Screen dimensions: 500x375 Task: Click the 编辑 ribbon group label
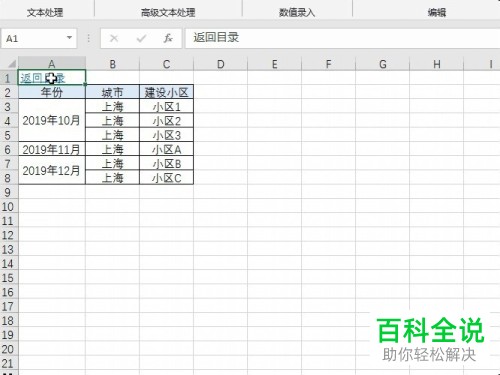click(x=437, y=13)
